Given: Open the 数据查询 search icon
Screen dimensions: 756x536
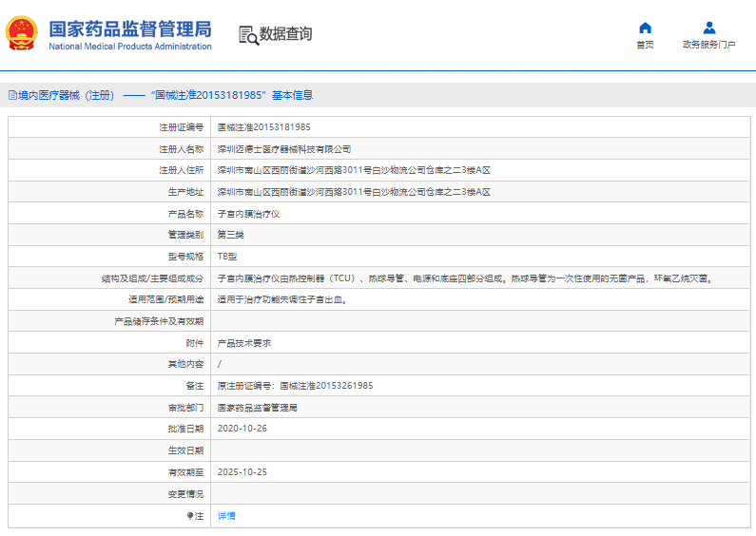Looking at the screenshot, I should (249, 35).
